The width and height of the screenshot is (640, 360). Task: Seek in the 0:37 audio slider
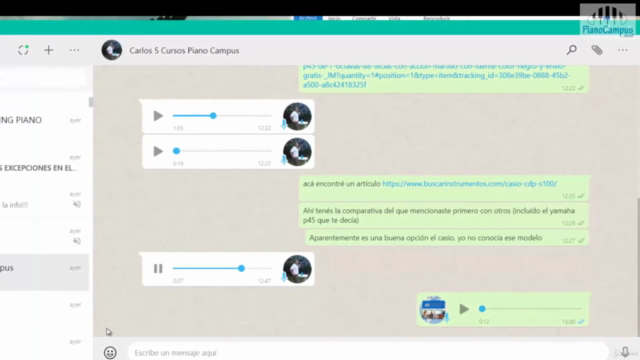tap(222, 268)
